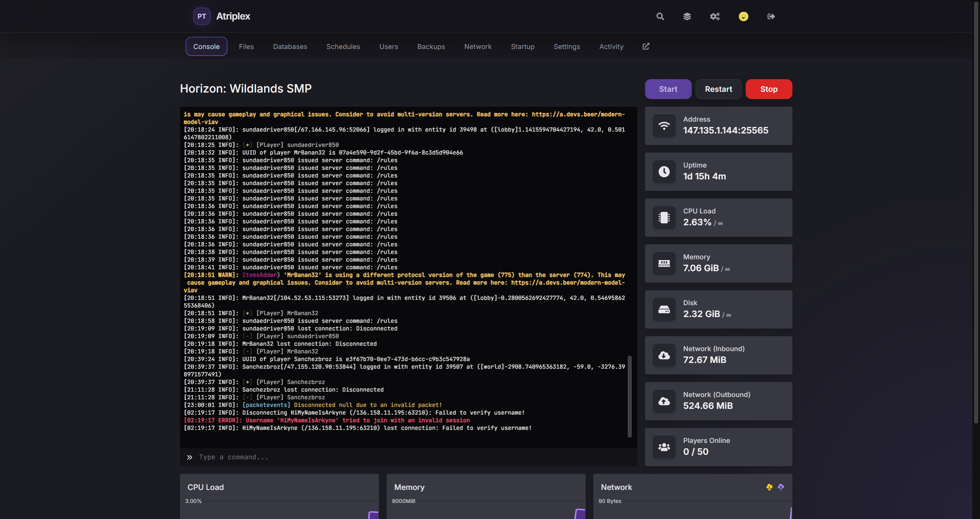Click the Atriplex brand name link
Image resolution: width=980 pixels, height=519 pixels.
click(233, 16)
